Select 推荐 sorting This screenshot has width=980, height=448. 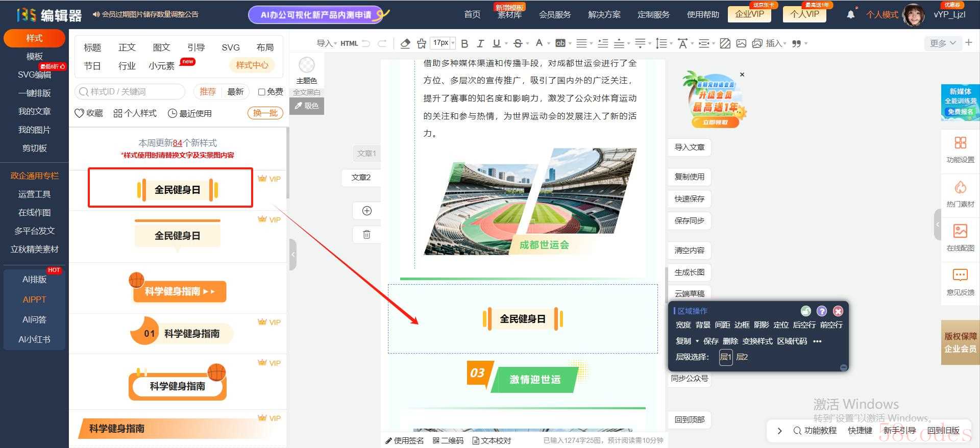click(x=207, y=92)
